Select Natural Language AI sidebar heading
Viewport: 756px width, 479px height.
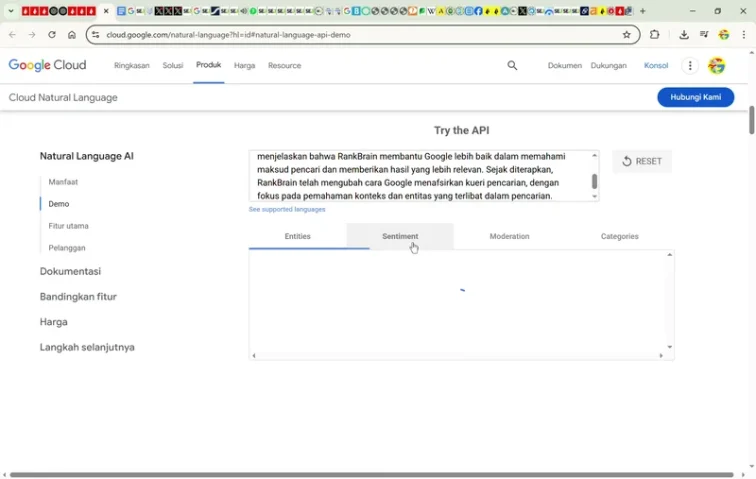click(87, 156)
